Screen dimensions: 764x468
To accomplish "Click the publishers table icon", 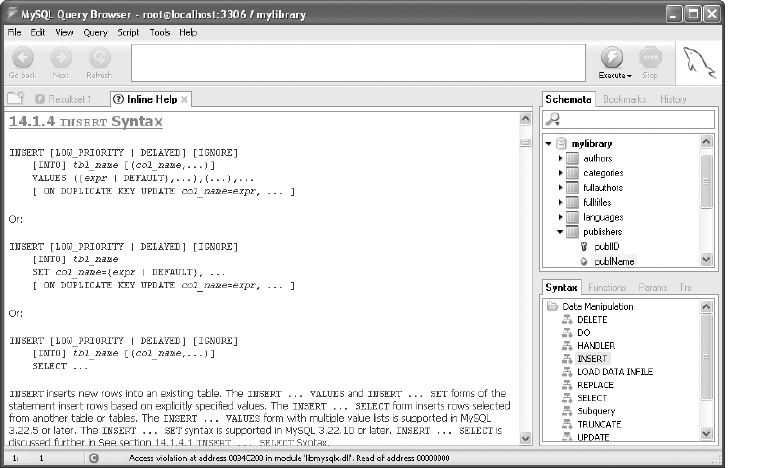I will (573, 232).
